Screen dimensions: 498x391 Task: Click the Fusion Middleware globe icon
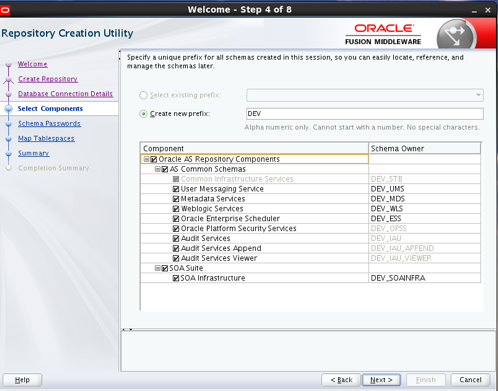[x=456, y=35]
